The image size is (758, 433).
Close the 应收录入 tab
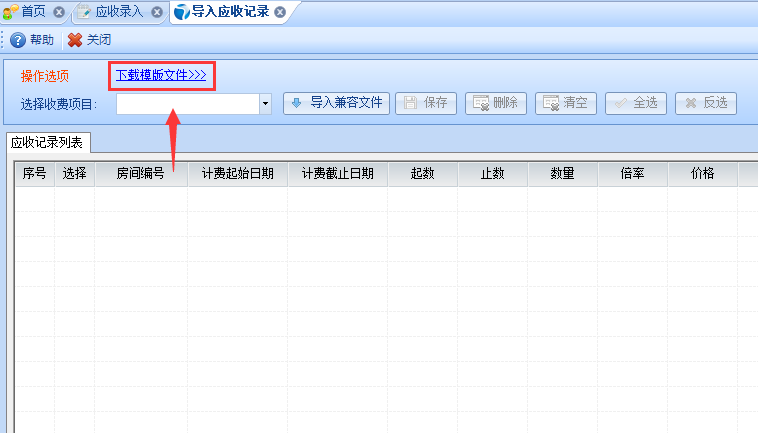click(157, 12)
